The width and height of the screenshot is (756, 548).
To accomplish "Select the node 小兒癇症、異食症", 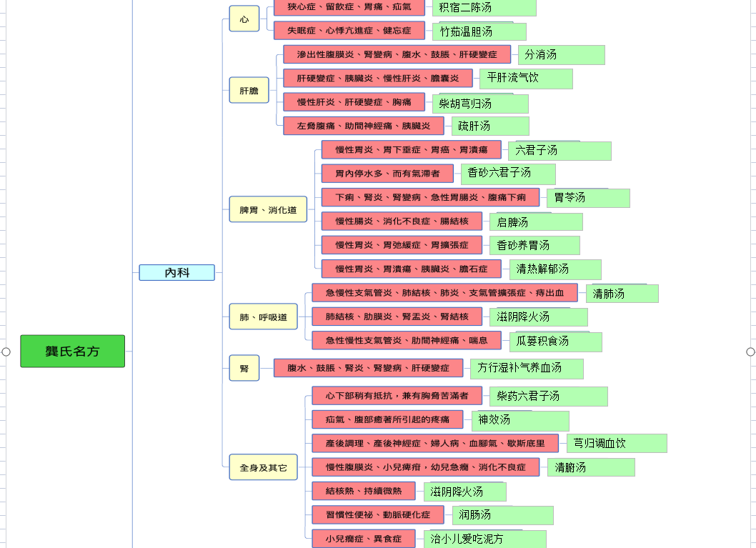I will click(x=364, y=539).
